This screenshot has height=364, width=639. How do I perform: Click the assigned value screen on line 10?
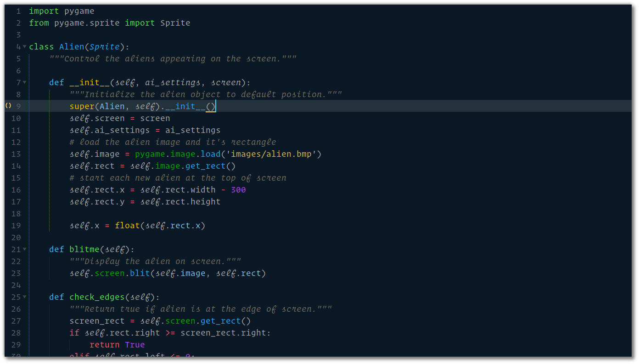click(155, 118)
